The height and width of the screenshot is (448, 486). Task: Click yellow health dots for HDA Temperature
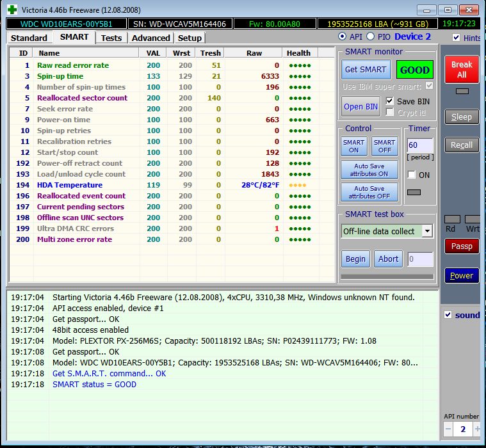pyautogui.click(x=298, y=185)
